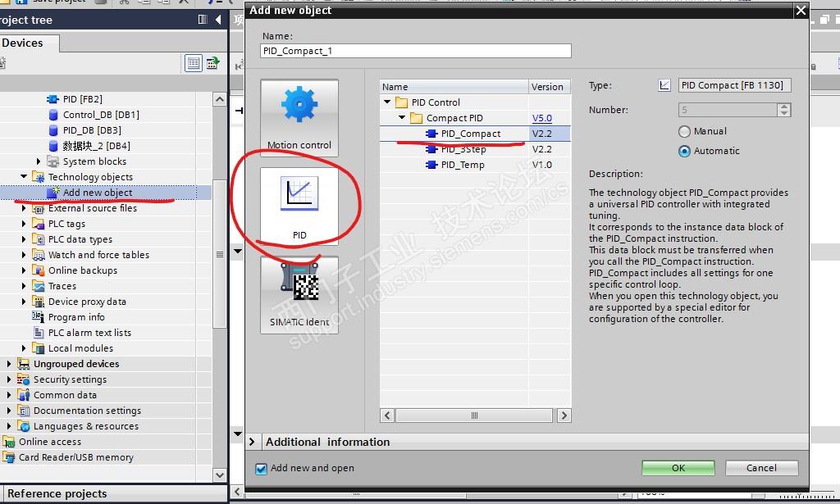
Task: Click the Traces icon in project tree
Action: pos(38,286)
